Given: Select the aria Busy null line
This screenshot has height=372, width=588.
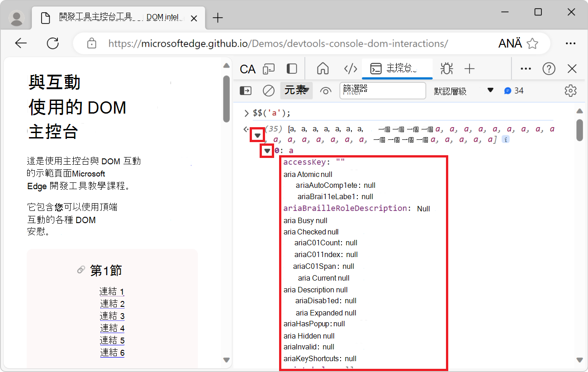Looking at the screenshot, I should tap(305, 220).
